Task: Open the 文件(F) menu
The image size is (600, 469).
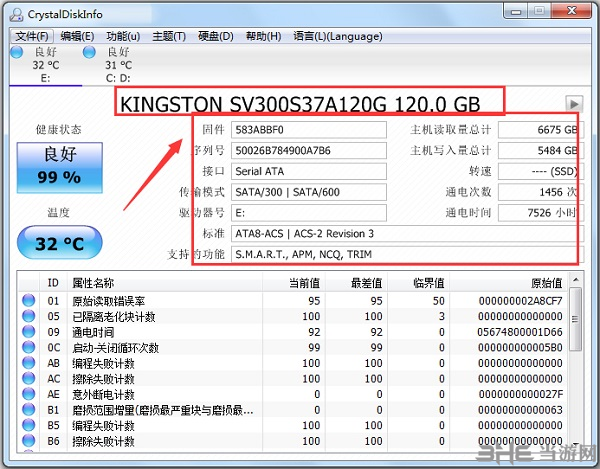Action: (32, 36)
